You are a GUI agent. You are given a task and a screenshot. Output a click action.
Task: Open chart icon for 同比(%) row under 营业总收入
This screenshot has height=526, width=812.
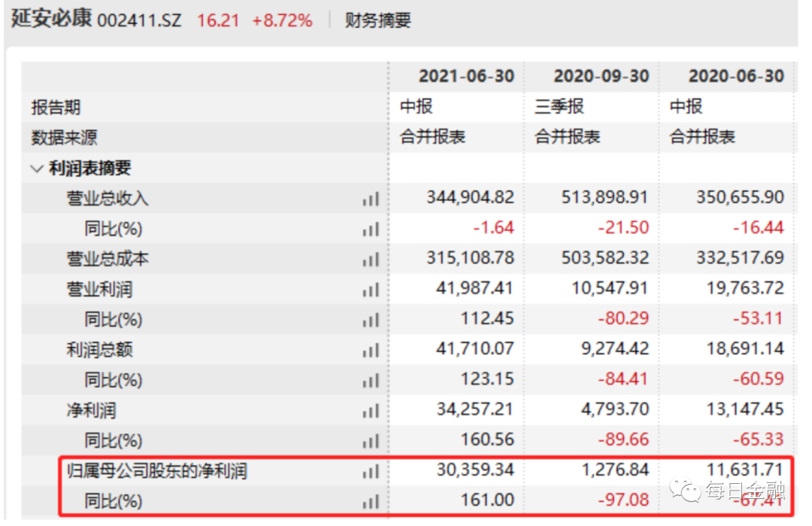pos(371,229)
